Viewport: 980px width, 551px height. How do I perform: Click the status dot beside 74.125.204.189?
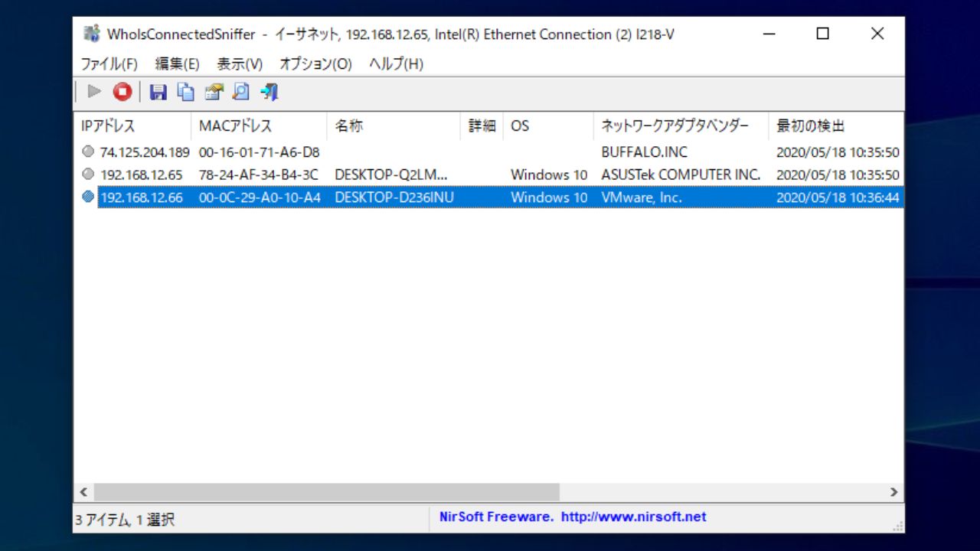(88, 152)
